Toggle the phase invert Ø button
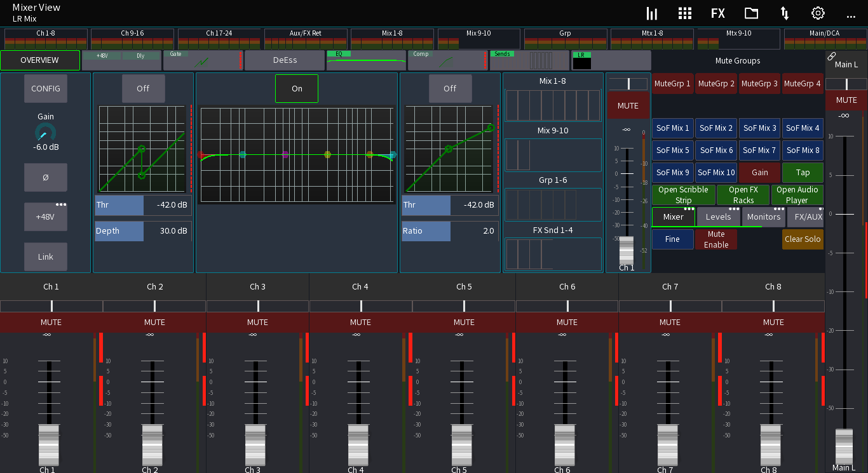 45,177
